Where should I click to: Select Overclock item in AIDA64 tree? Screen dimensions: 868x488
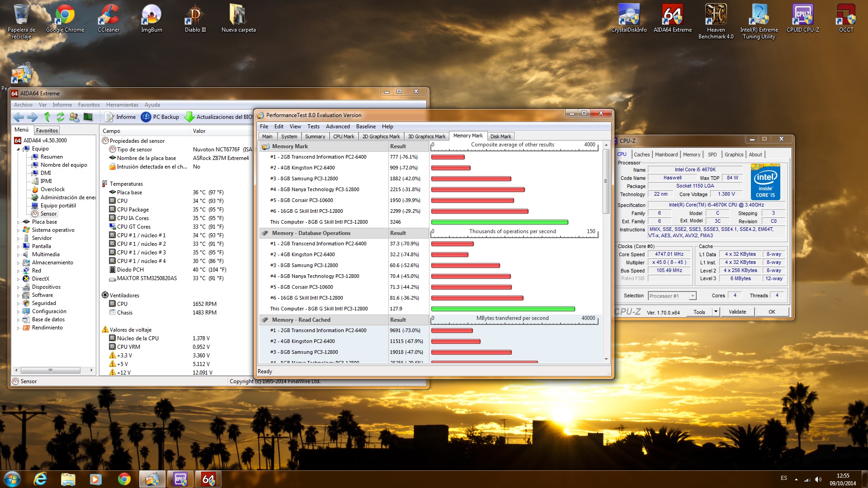52,189
